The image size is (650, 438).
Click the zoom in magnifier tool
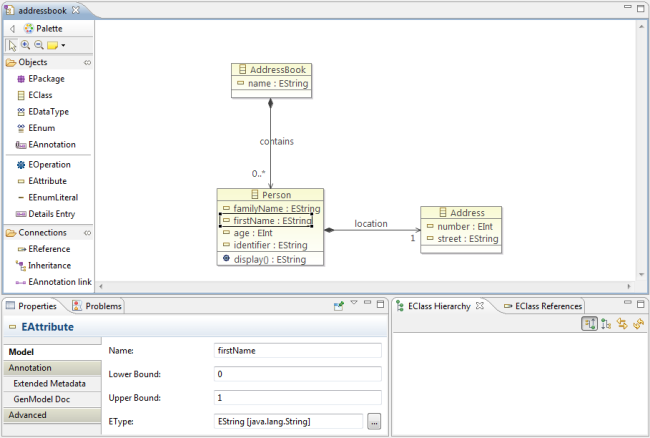pos(24,45)
